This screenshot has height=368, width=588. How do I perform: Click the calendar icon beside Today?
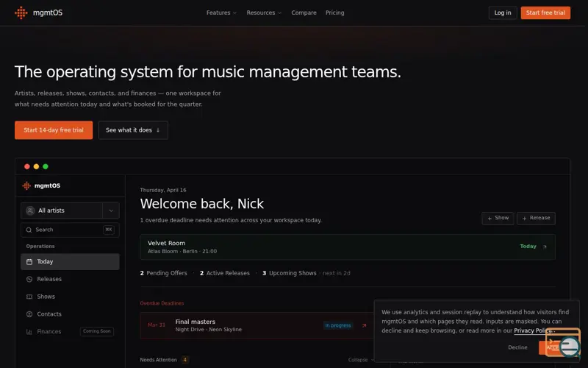pos(29,262)
